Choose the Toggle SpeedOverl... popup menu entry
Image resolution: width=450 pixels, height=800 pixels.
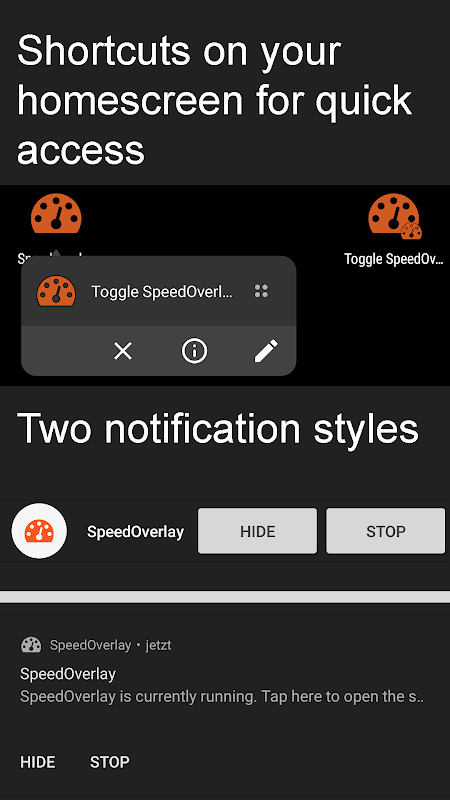(159, 291)
